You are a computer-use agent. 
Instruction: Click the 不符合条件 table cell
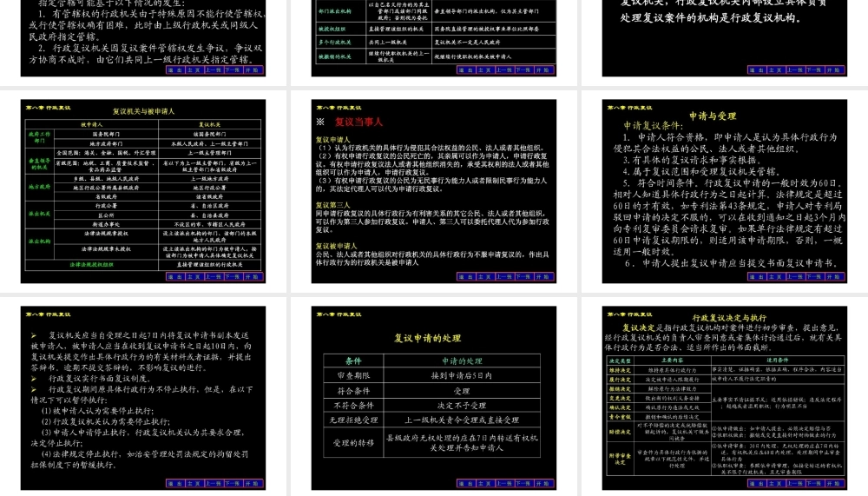(x=354, y=405)
